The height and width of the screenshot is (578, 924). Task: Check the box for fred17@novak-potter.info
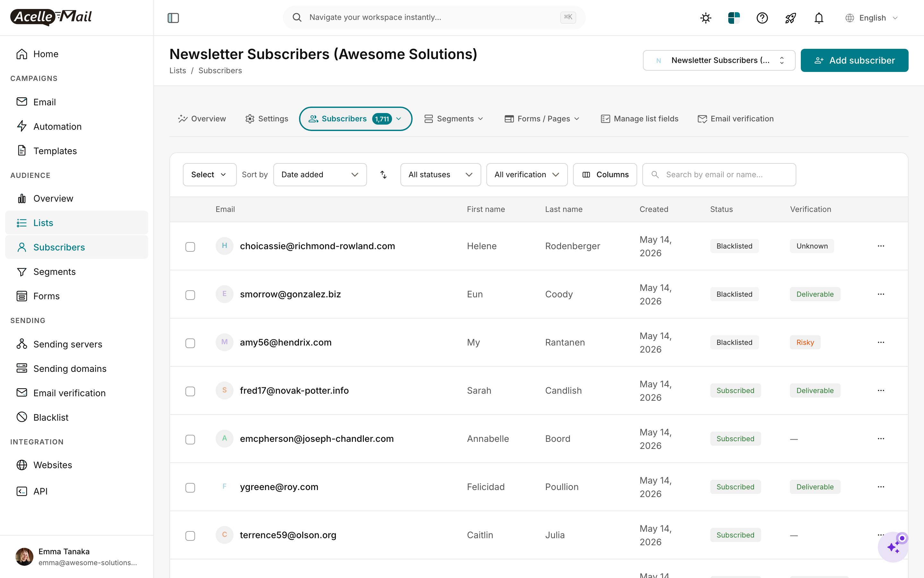point(190,391)
